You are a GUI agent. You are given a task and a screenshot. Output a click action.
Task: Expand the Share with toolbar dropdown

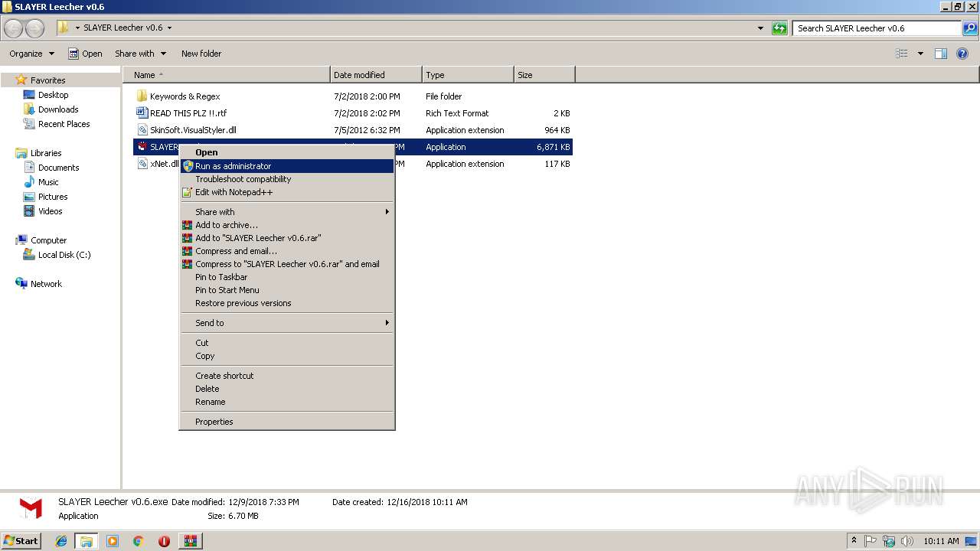click(140, 54)
